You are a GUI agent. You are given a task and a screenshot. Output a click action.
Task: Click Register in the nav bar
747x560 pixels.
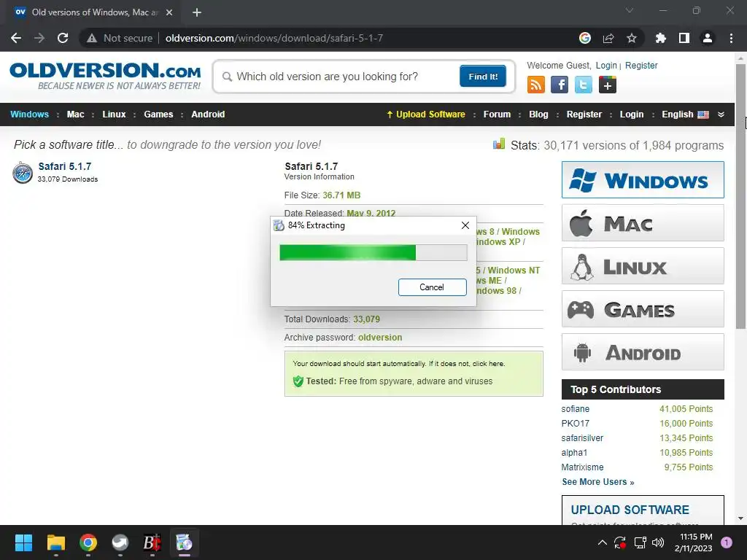[584, 114]
